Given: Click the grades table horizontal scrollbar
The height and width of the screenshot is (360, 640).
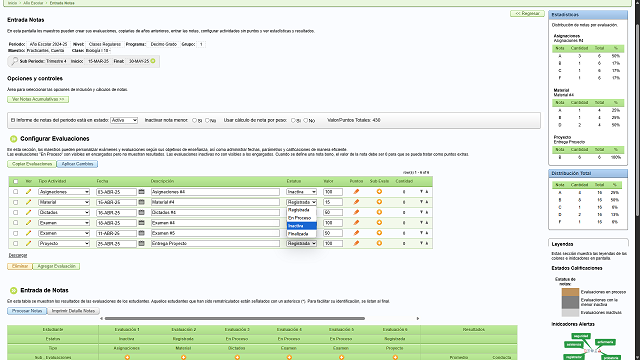Looking at the screenshot, I should (235, 318).
